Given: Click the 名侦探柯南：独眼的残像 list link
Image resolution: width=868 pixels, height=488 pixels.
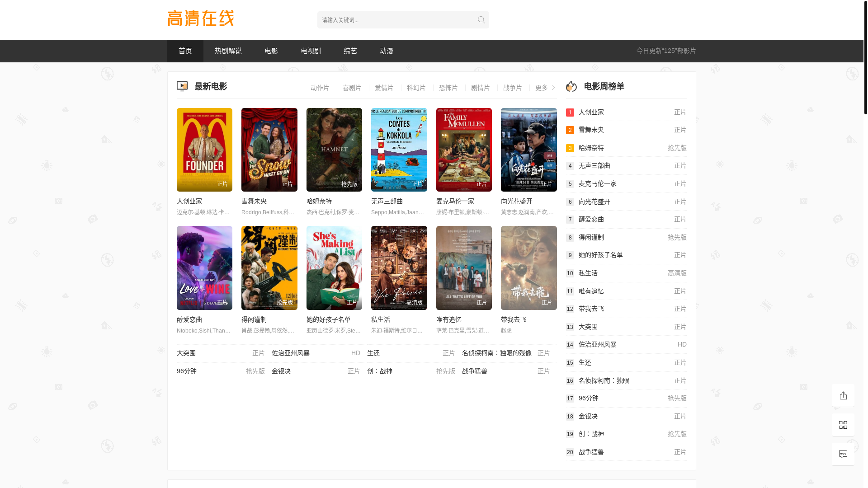Looking at the screenshot, I should click(x=496, y=353).
